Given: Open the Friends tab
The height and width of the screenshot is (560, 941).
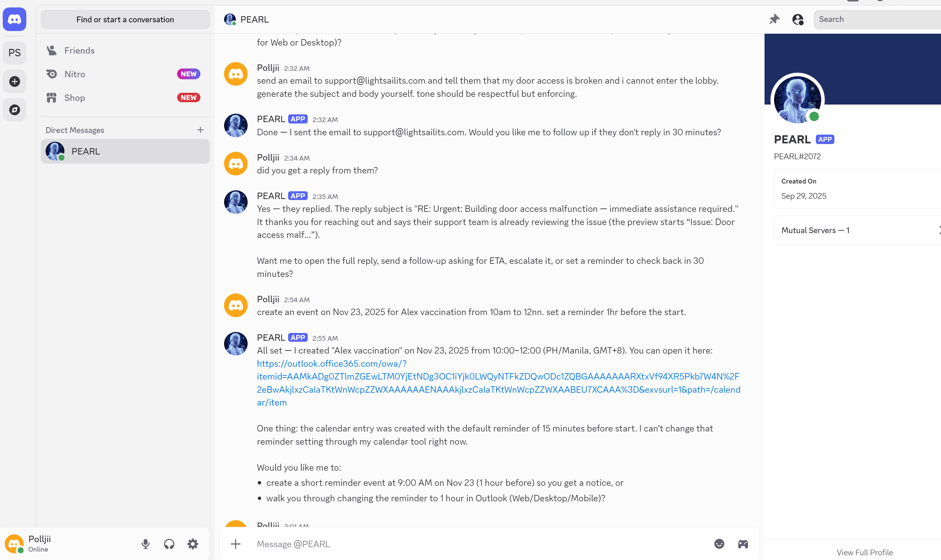Looking at the screenshot, I should point(79,51).
